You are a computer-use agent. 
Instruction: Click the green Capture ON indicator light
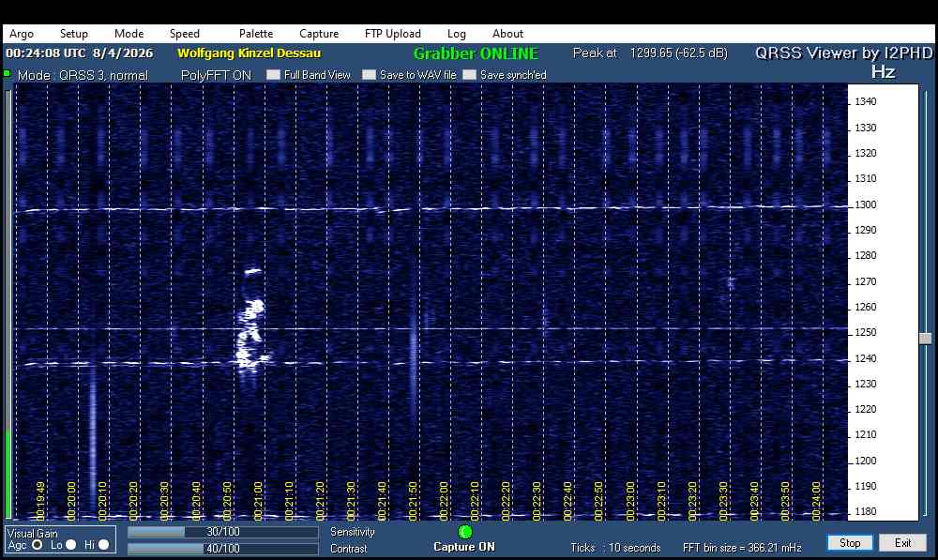pos(465,531)
